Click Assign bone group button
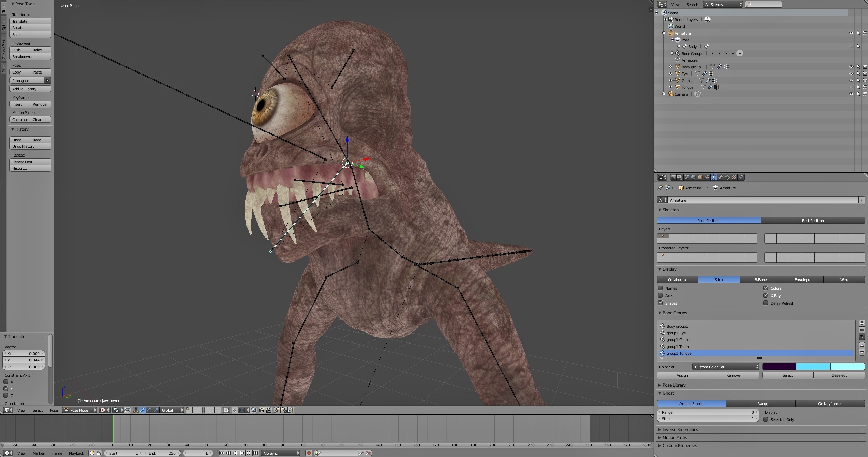This screenshot has height=457, width=868. coord(682,375)
